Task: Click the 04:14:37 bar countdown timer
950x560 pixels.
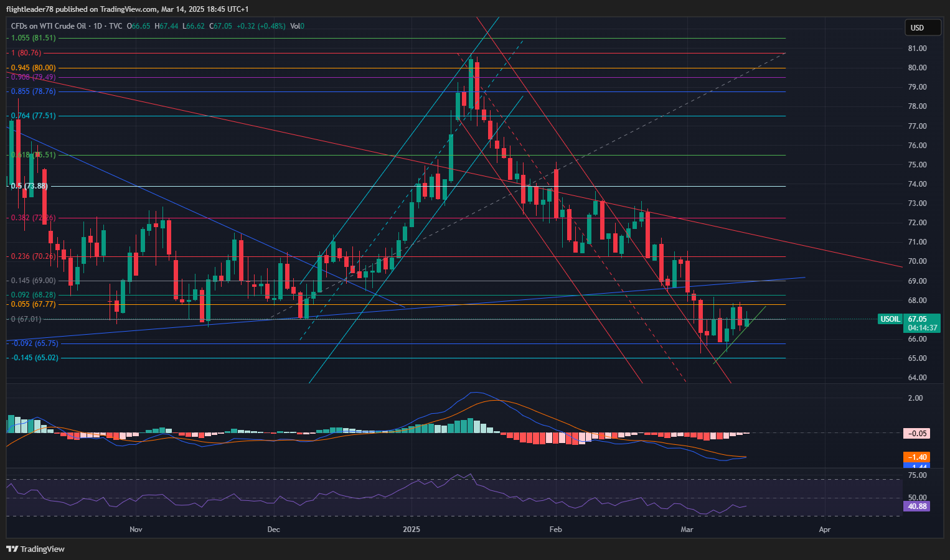Action: click(x=923, y=328)
